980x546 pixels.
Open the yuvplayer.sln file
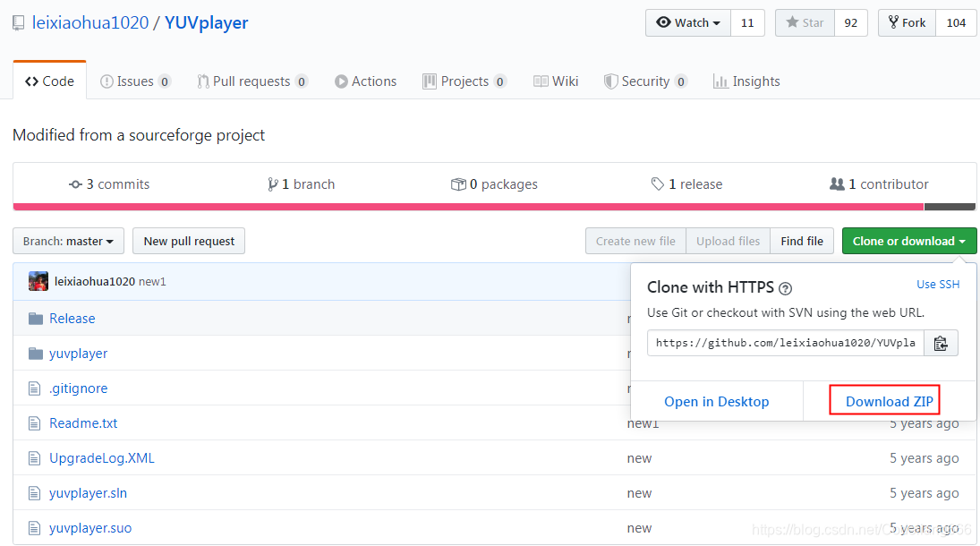click(88, 493)
